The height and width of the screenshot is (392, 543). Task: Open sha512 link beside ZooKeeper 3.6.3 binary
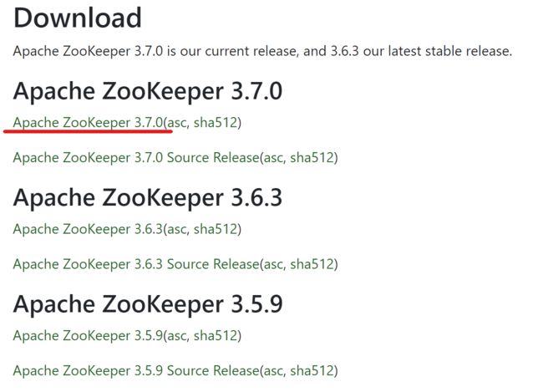click(215, 229)
